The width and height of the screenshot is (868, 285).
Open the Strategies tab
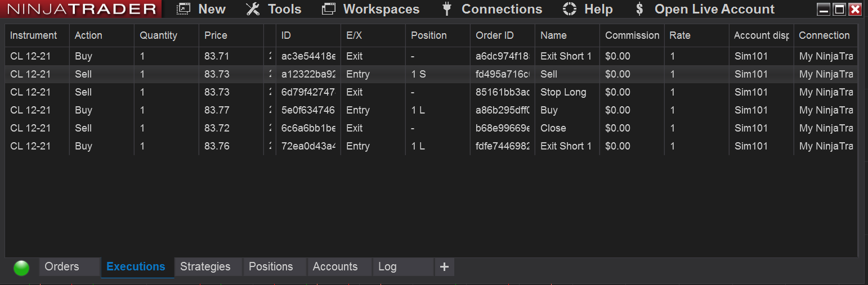[x=205, y=267]
